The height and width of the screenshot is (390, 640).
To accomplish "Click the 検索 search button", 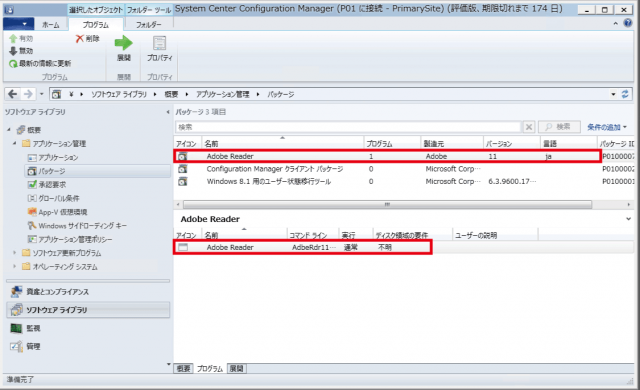I will (x=560, y=127).
